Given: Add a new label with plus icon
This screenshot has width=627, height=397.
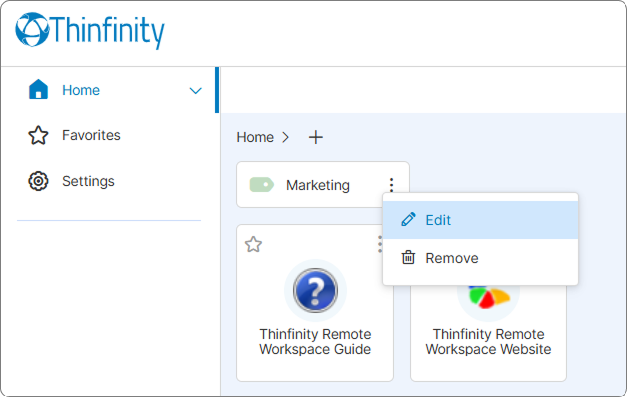Looking at the screenshot, I should click(315, 138).
